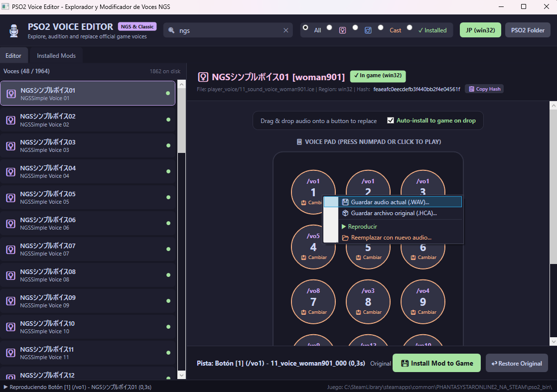Click the Restore Original button
Viewport: 557px width, 392px height.
517,363
